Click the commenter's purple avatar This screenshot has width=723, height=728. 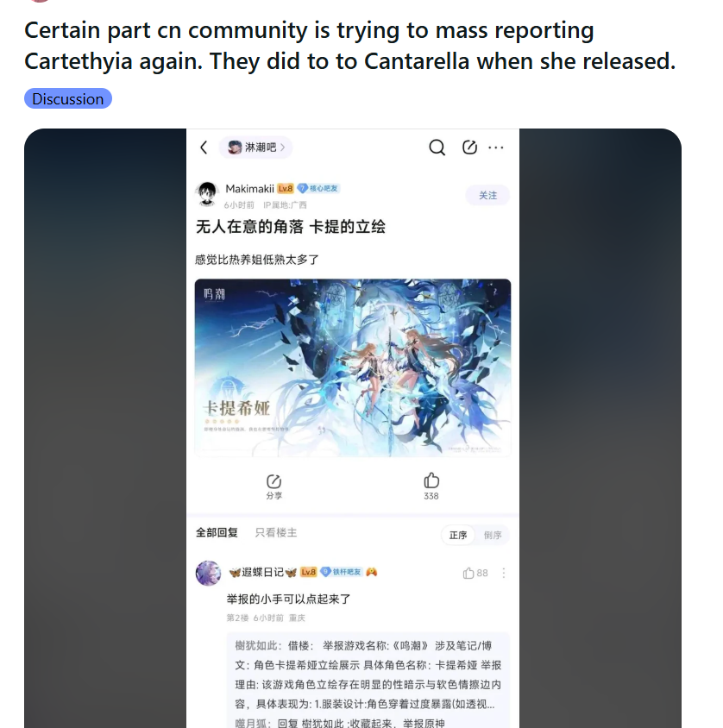pos(208,573)
